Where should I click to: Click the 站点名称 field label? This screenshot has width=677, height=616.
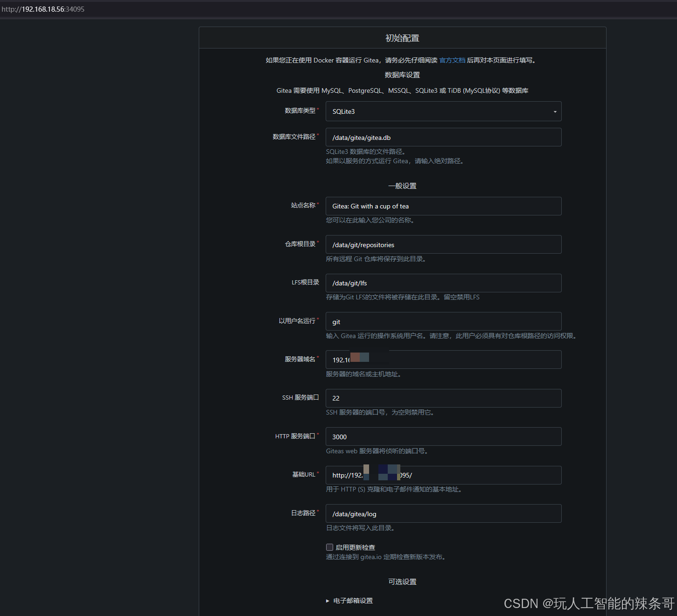point(303,205)
